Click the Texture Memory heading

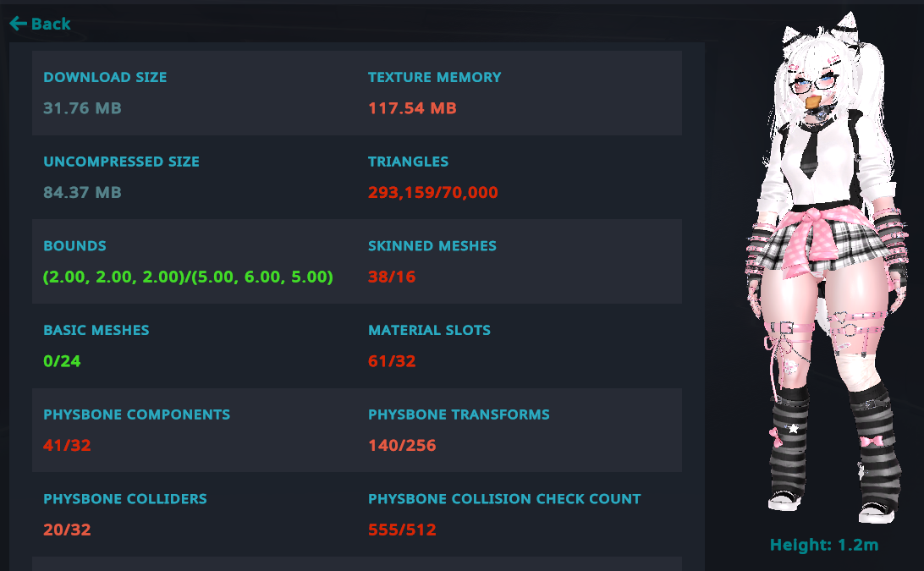434,77
